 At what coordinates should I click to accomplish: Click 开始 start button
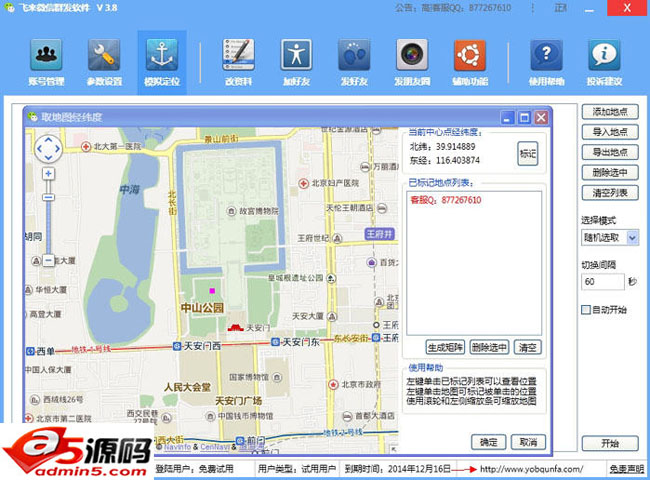click(x=610, y=444)
